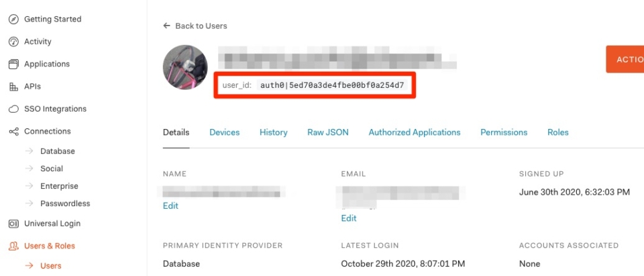Click the Applications window icon
Screen dimensions: 644x276
tap(13, 64)
